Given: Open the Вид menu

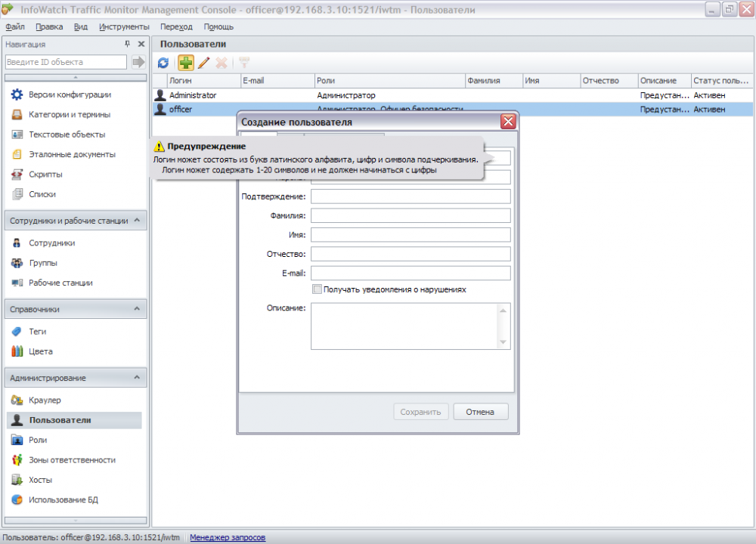Looking at the screenshot, I should coord(81,26).
